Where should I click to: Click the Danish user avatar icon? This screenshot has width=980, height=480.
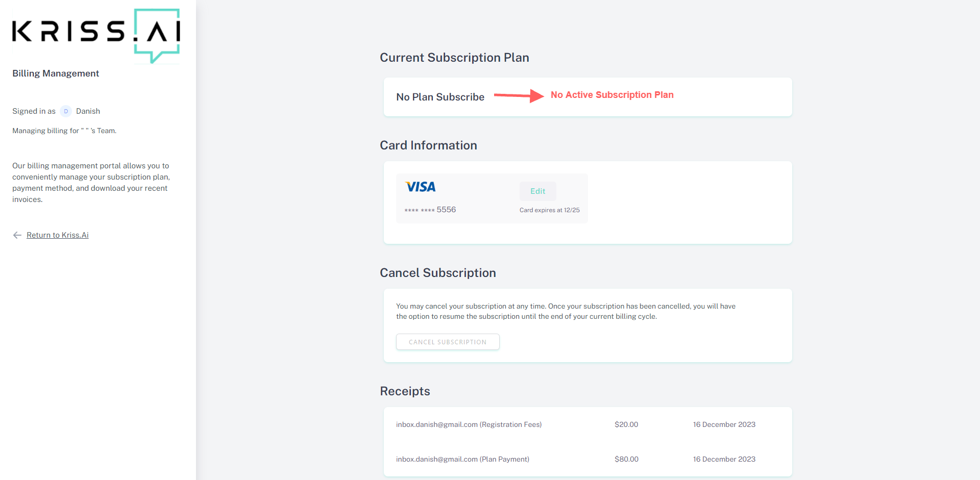[66, 111]
